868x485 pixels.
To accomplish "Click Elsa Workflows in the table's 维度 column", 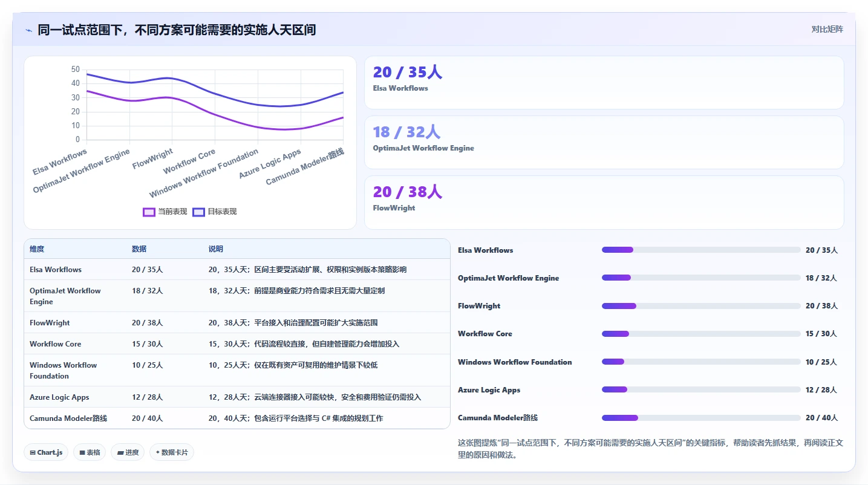I will (x=56, y=270).
